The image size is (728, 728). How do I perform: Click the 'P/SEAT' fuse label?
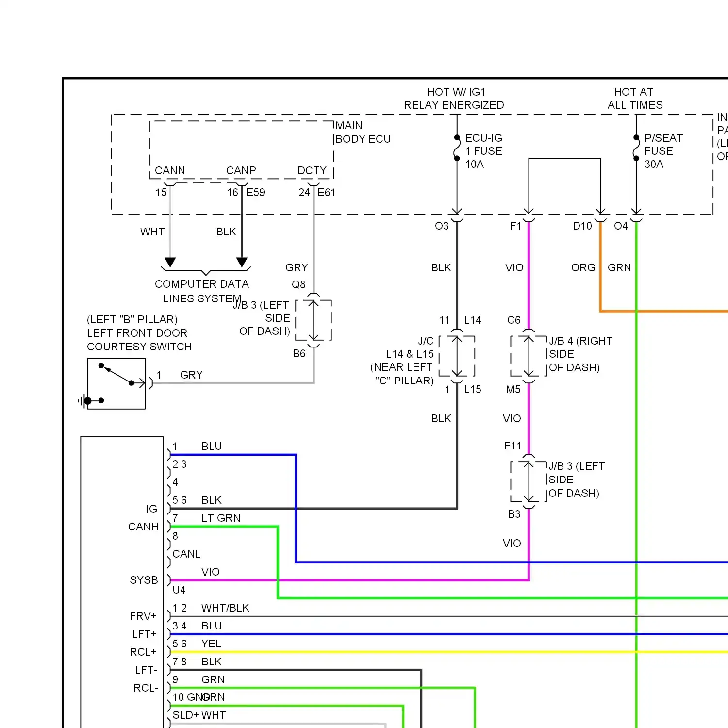tap(663, 138)
